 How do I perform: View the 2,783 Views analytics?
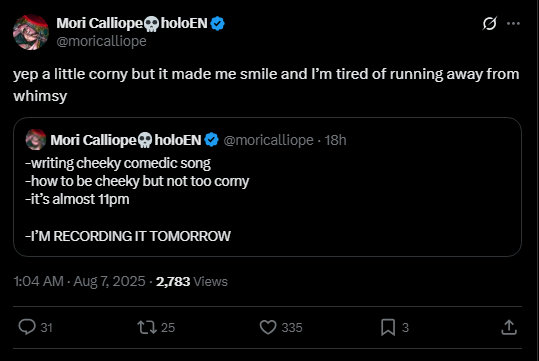pyautogui.click(x=191, y=282)
